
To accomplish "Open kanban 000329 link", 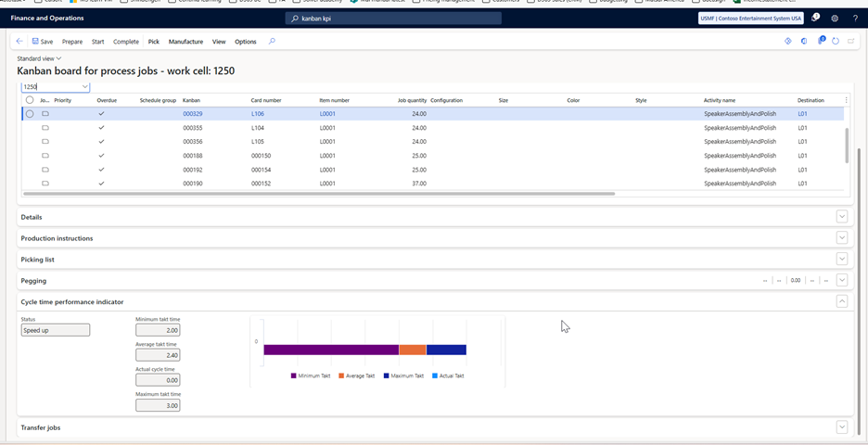I will (x=192, y=113).
